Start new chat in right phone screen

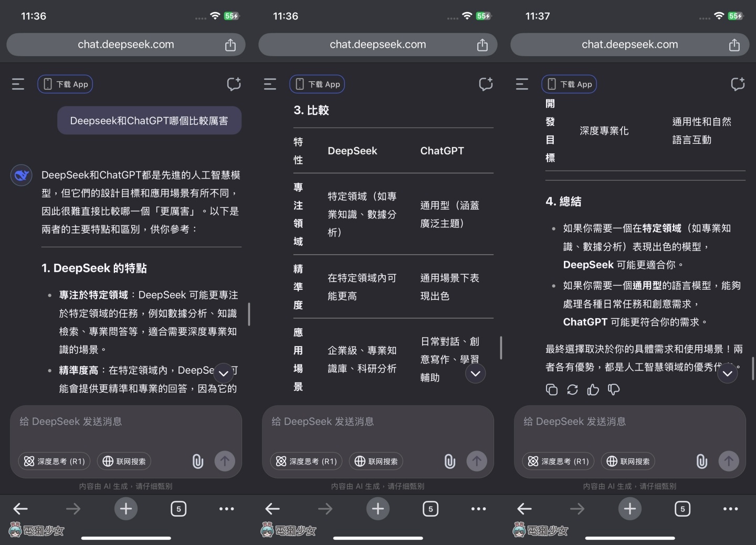(738, 84)
